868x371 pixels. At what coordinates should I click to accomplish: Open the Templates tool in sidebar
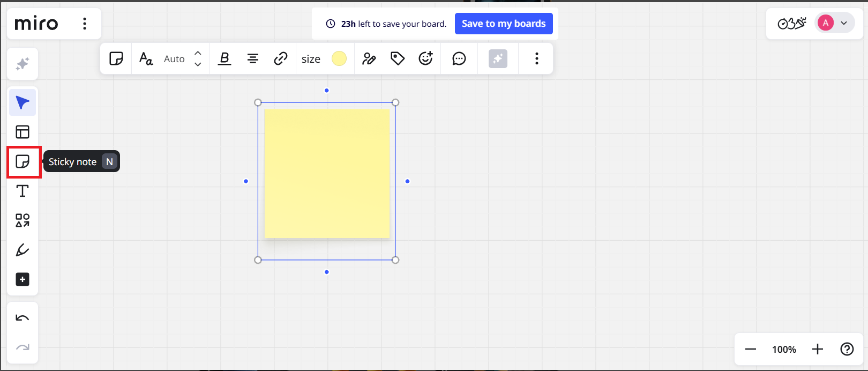click(x=23, y=132)
